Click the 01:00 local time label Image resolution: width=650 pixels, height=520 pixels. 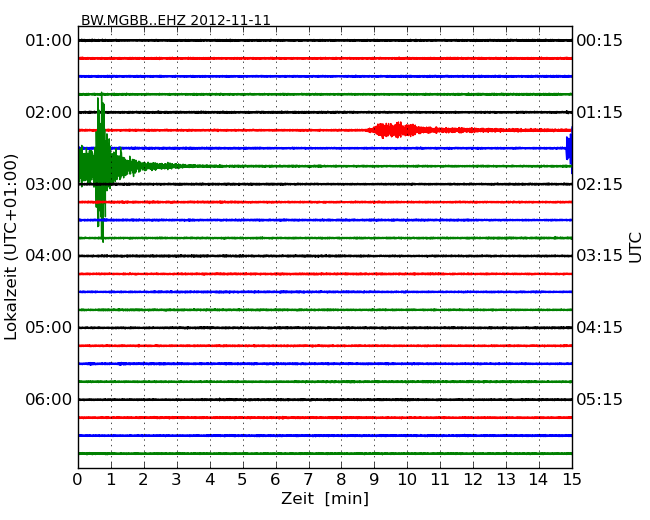[x=49, y=41]
